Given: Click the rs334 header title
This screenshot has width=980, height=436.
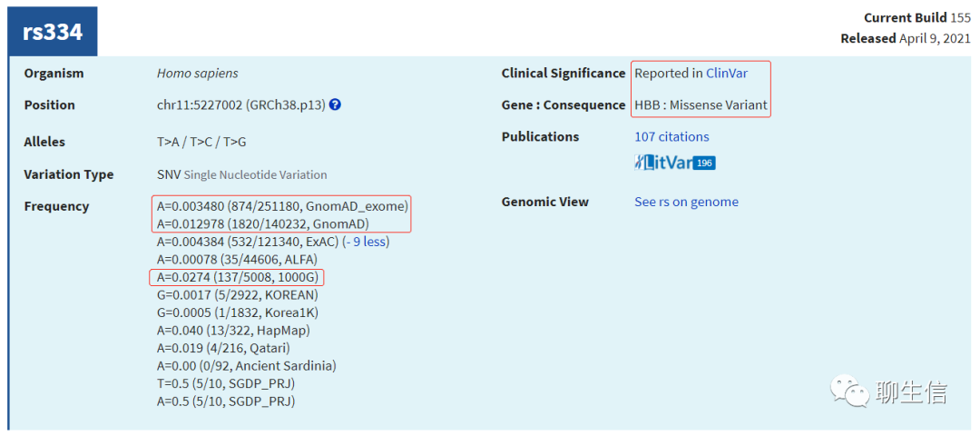Looking at the screenshot, I should pyautogui.click(x=53, y=32).
